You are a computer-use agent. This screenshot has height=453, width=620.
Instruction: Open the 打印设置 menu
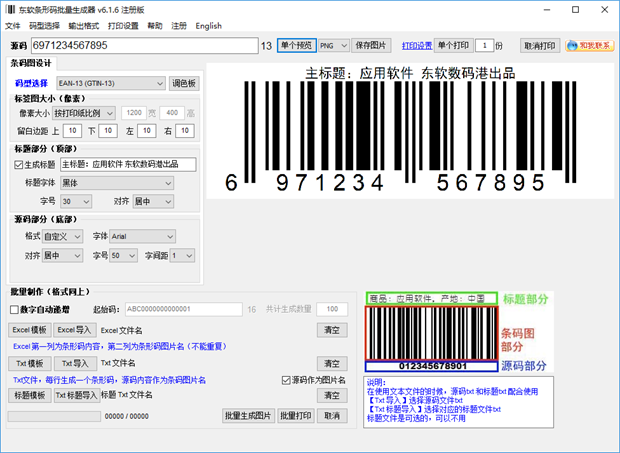(123, 26)
